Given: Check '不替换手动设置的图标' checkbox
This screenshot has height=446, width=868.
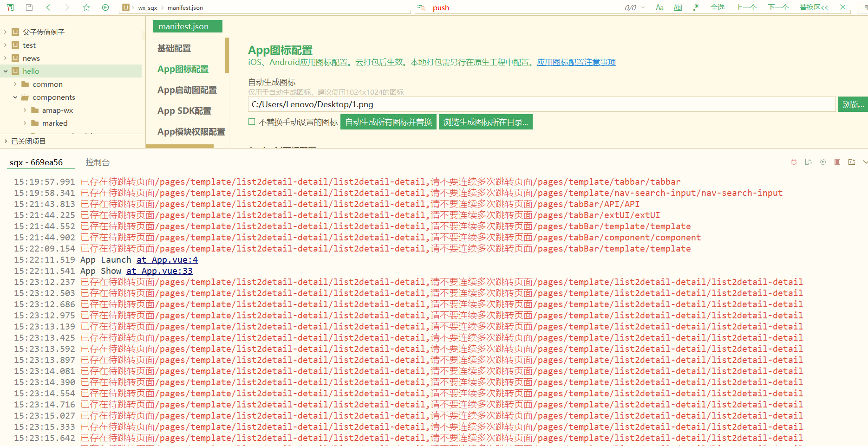Looking at the screenshot, I should pos(252,122).
